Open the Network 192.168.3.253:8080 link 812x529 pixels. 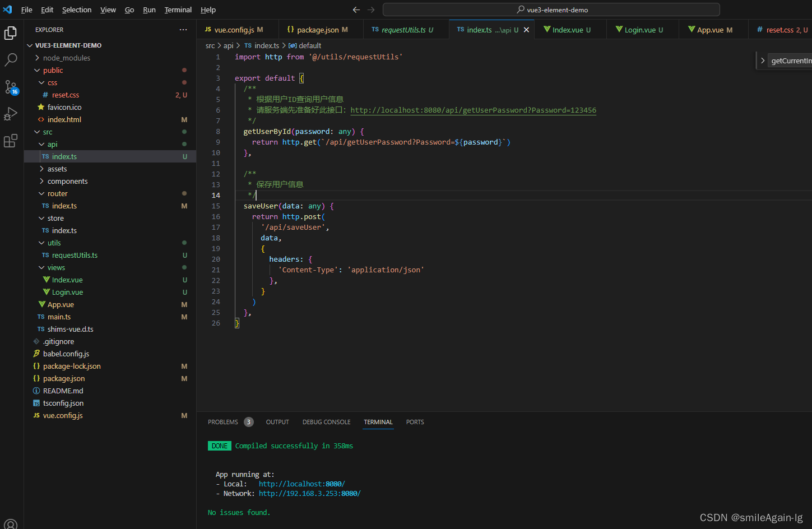coord(310,494)
